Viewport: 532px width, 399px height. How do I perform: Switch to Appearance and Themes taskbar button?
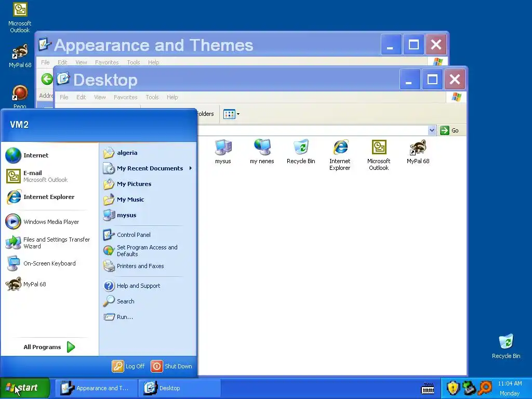(x=96, y=388)
